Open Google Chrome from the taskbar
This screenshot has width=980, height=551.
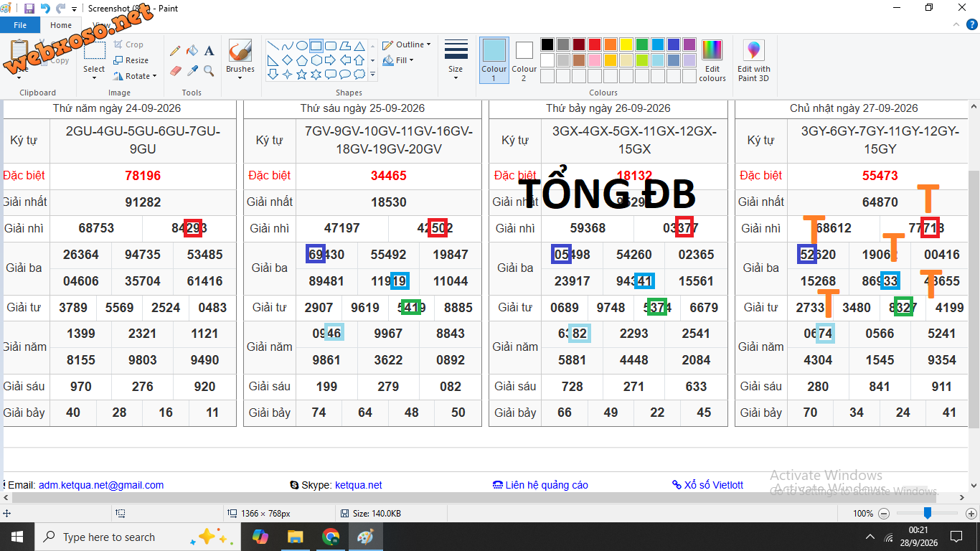[x=331, y=537]
